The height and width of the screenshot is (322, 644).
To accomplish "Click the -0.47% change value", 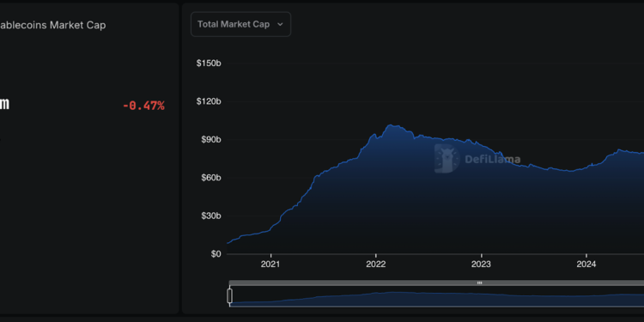I will coord(143,106).
